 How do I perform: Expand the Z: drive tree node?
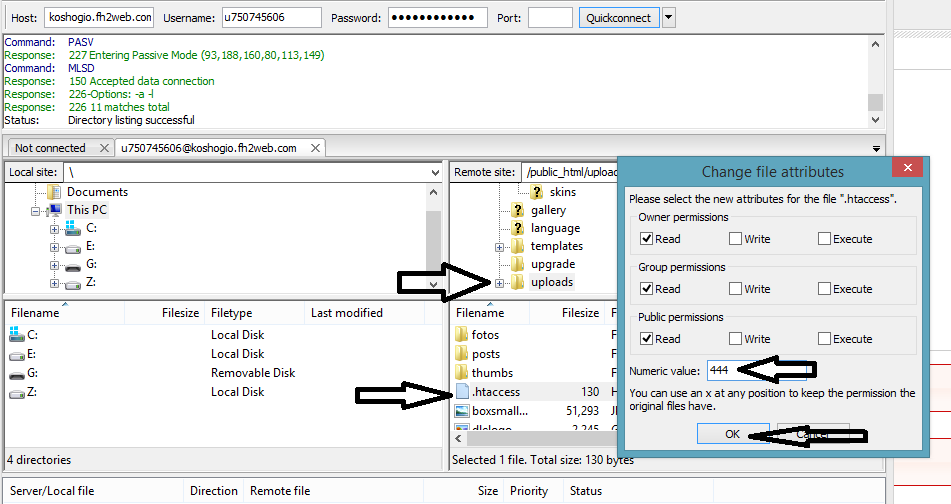55,283
